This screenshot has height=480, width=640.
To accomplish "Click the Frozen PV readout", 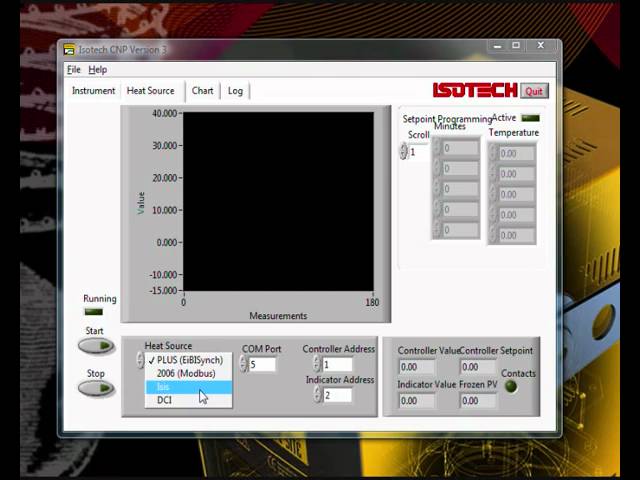I will click(x=478, y=401).
